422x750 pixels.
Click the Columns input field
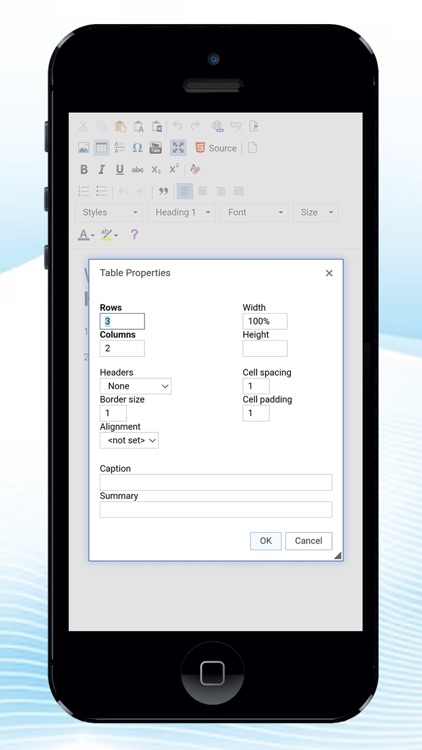(x=122, y=348)
